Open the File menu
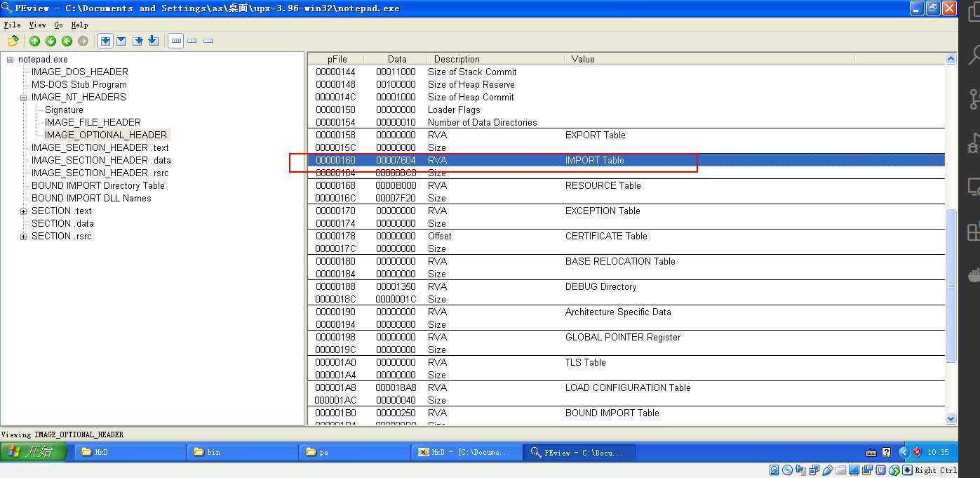 (12, 25)
